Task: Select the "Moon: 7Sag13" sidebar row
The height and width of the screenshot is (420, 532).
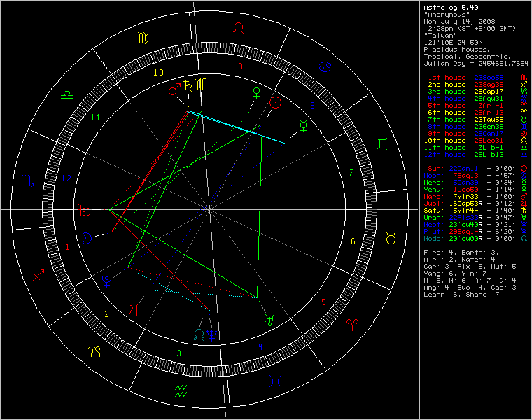Action: click(475, 176)
